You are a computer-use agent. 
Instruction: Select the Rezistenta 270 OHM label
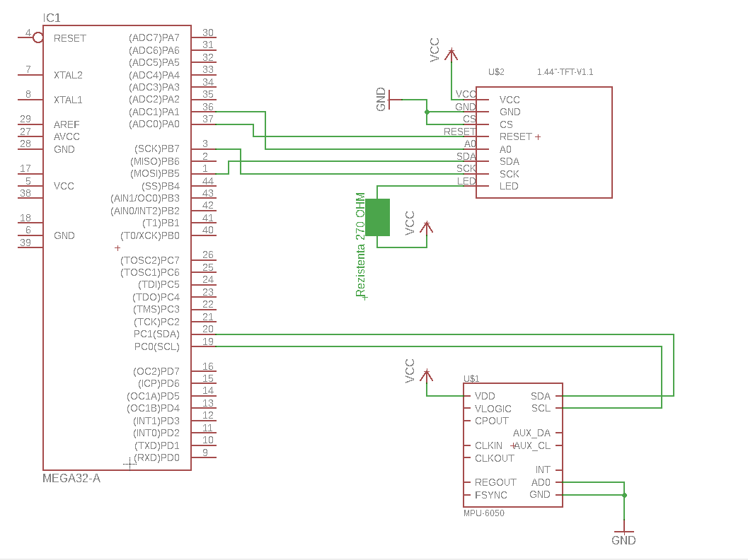click(x=361, y=245)
